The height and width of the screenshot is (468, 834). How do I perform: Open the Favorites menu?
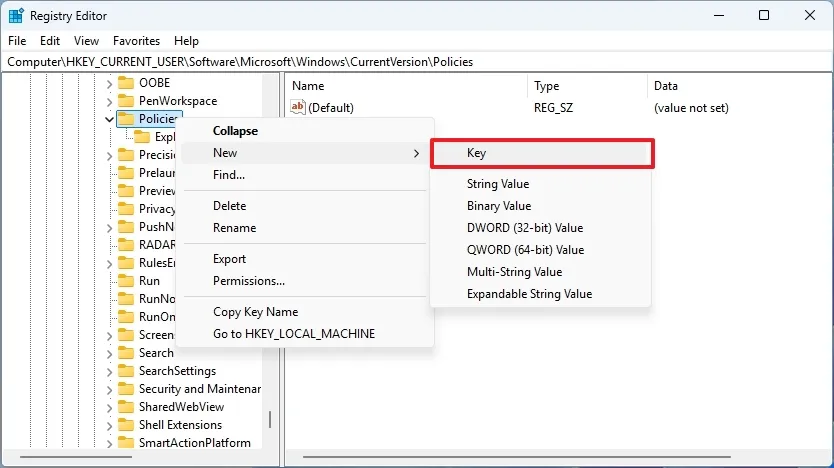pyautogui.click(x=136, y=41)
